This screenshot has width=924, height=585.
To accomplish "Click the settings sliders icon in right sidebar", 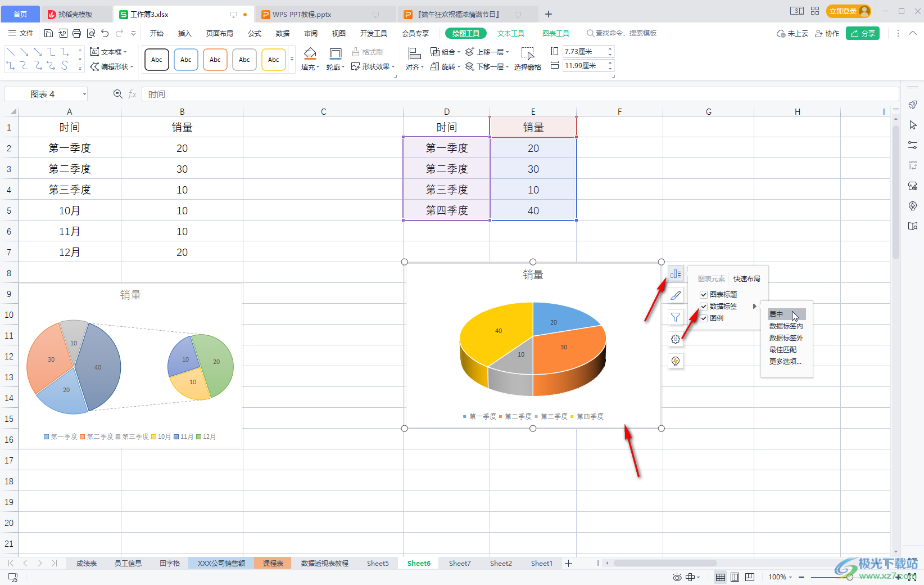I will pos(913,145).
